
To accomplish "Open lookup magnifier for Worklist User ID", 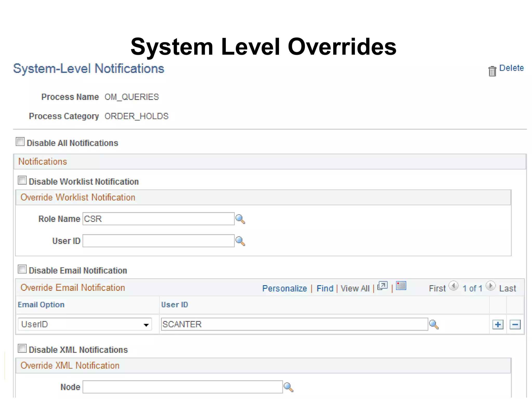I will click(x=240, y=241).
